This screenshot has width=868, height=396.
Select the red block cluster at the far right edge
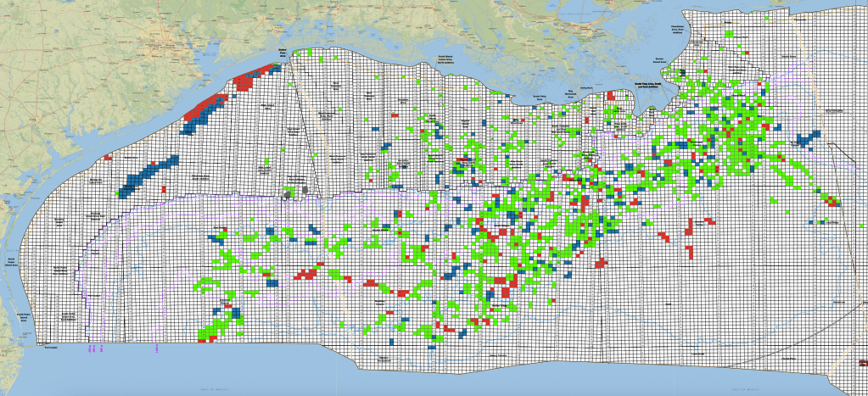(x=832, y=201)
